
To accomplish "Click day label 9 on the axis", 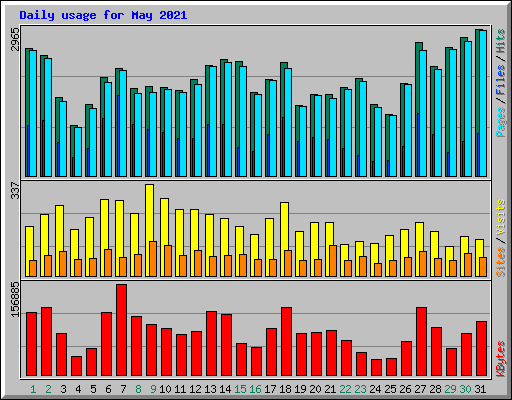I will (153, 389).
